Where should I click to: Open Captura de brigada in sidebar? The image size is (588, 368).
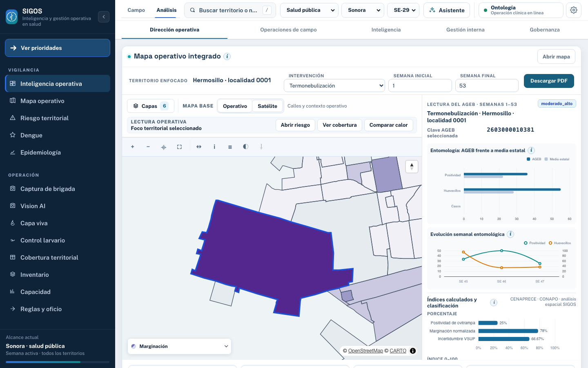pos(58,189)
